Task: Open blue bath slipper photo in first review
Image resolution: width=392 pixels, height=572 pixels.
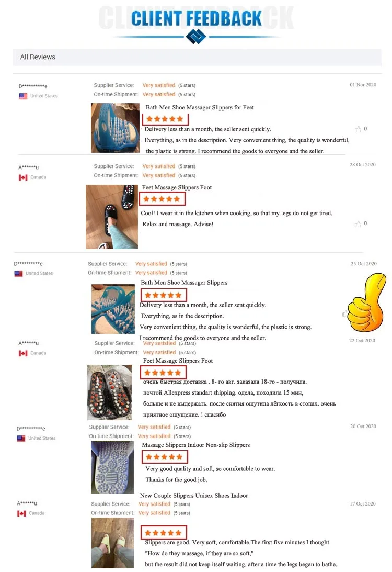Action: pos(115,128)
